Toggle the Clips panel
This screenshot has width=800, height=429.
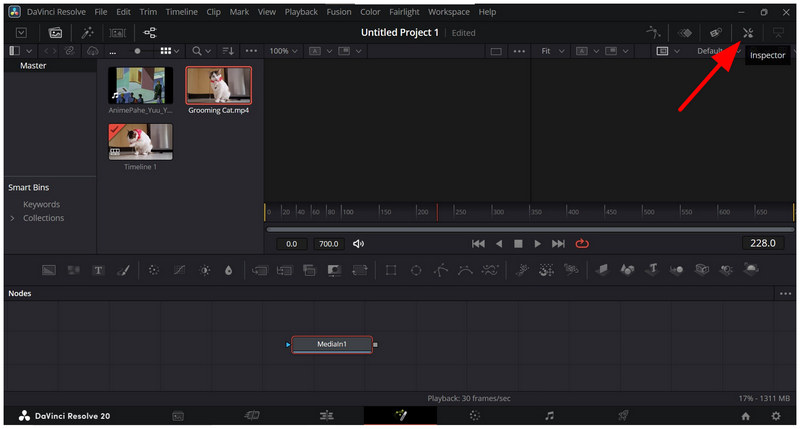pyautogui.click(x=117, y=33)
